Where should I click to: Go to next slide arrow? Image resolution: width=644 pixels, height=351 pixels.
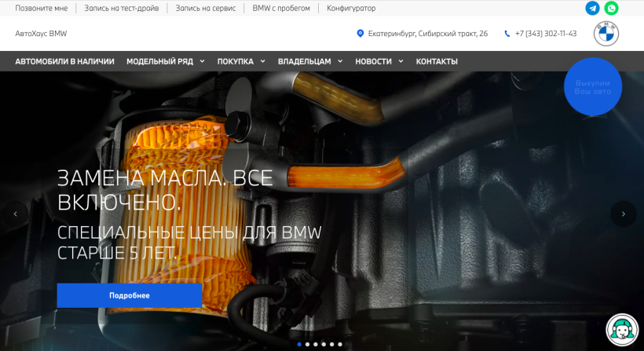[x=623, y=214]
